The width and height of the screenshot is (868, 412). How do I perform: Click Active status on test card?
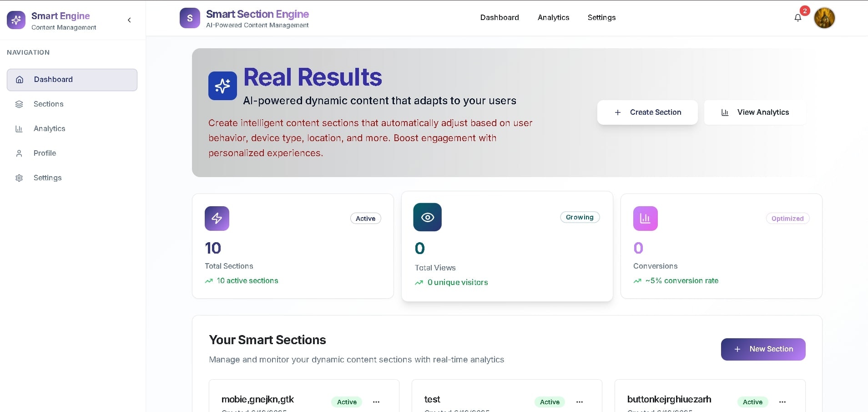pos(550,402)
